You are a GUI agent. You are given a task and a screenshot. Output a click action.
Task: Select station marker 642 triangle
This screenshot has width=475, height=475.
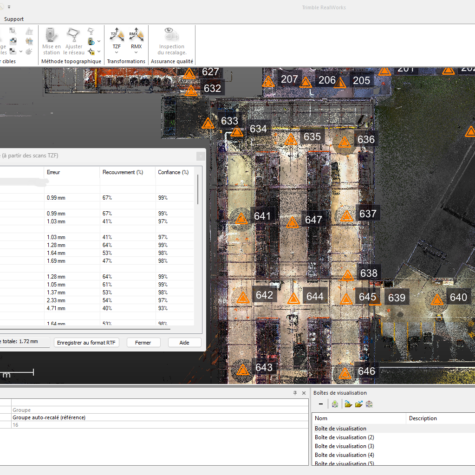click(x=243, y=298)
